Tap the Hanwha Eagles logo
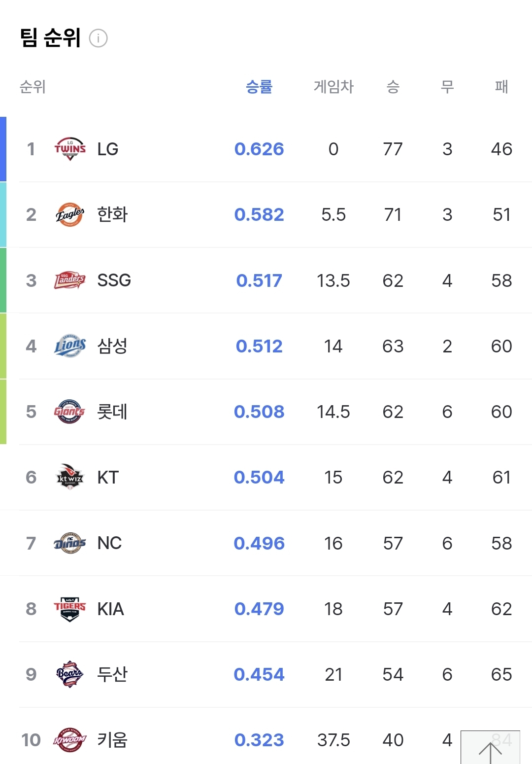The width and height of the screenshot is (532, 764). tap(69, 214)
